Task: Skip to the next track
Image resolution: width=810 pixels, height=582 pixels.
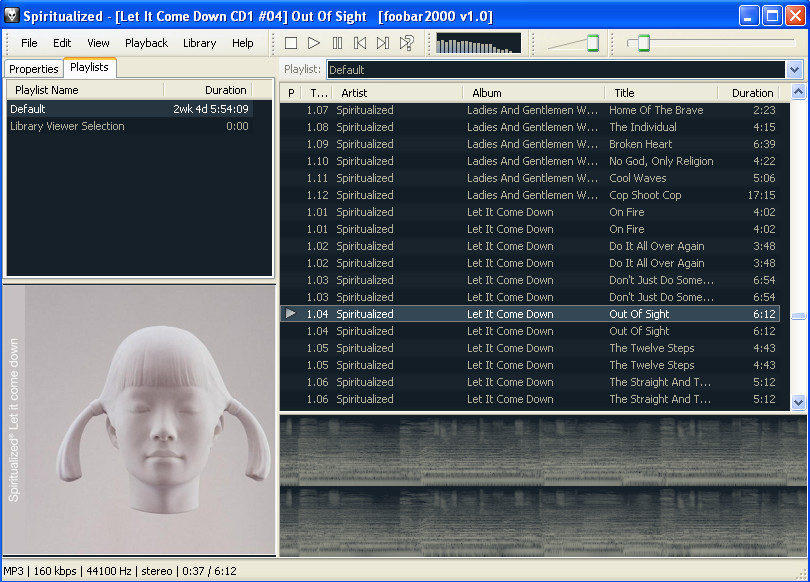Action: point(383,43)
